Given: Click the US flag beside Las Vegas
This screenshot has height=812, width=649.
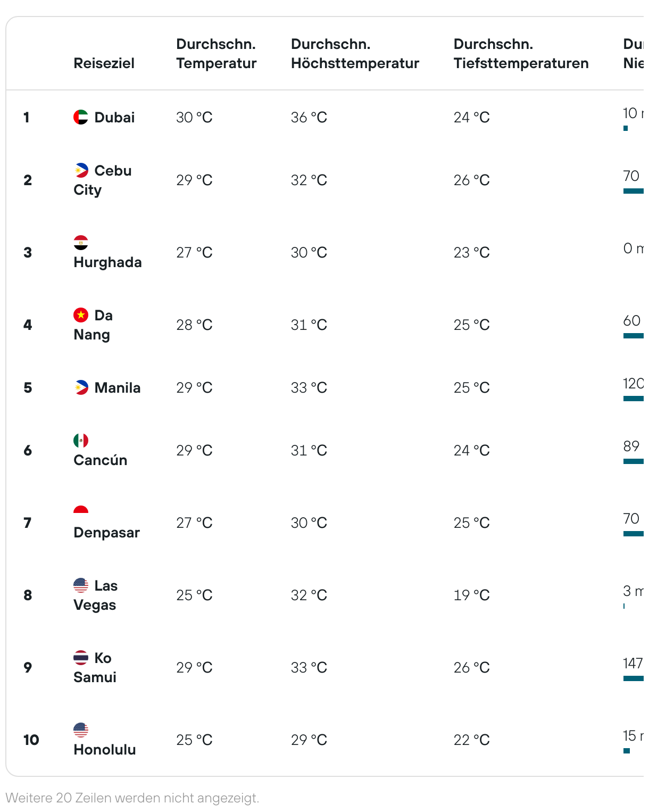Looking at the screenshot, I should click(x=81, y=585).
